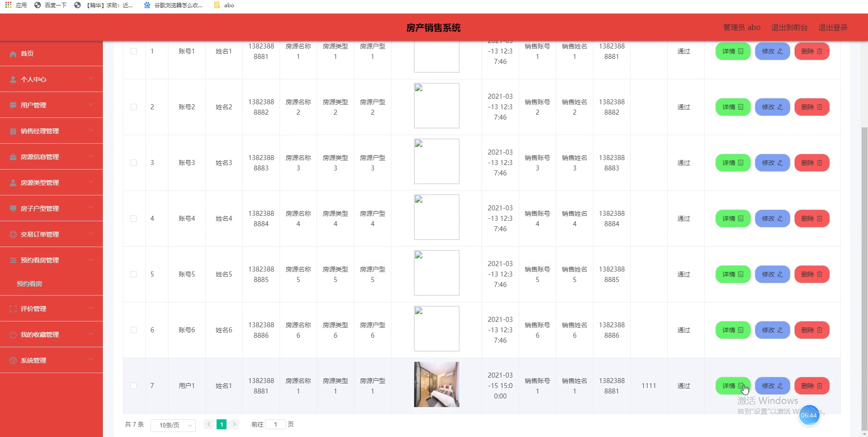Viewport: 868px width, 437px height.
Task: Click the list icon beside 预约看房管理
Action: tap(13, 260)
